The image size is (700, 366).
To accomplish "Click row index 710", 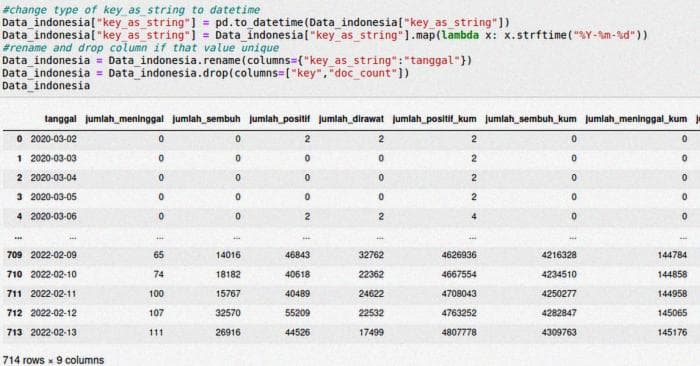I will coord(14,274).
